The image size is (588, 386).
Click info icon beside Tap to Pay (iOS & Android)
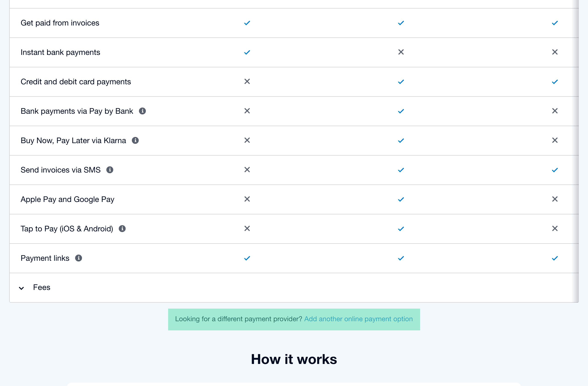[122, 229]
